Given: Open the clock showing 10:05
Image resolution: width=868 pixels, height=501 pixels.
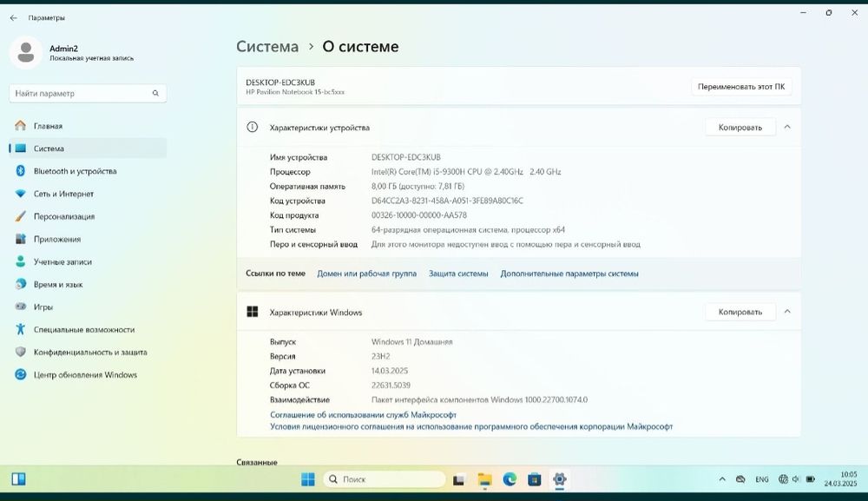Looking at the screenshot, I should pos(840,478).
